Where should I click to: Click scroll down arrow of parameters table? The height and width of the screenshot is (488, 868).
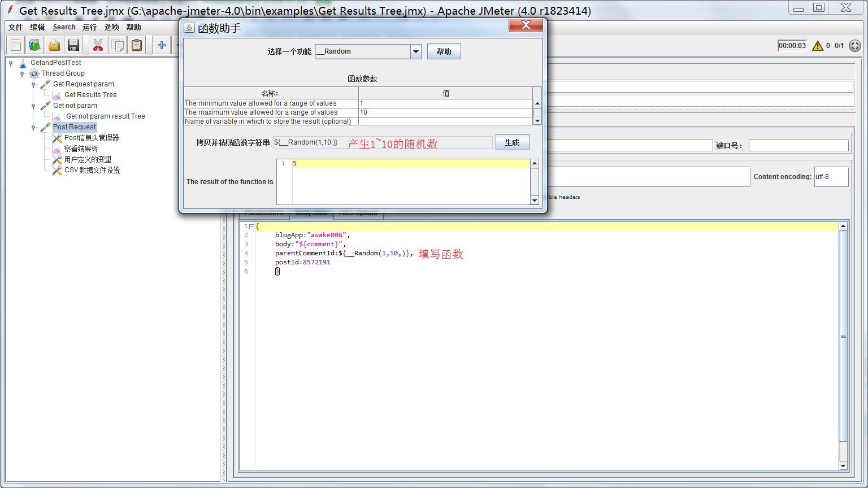(x=537, y=120)
